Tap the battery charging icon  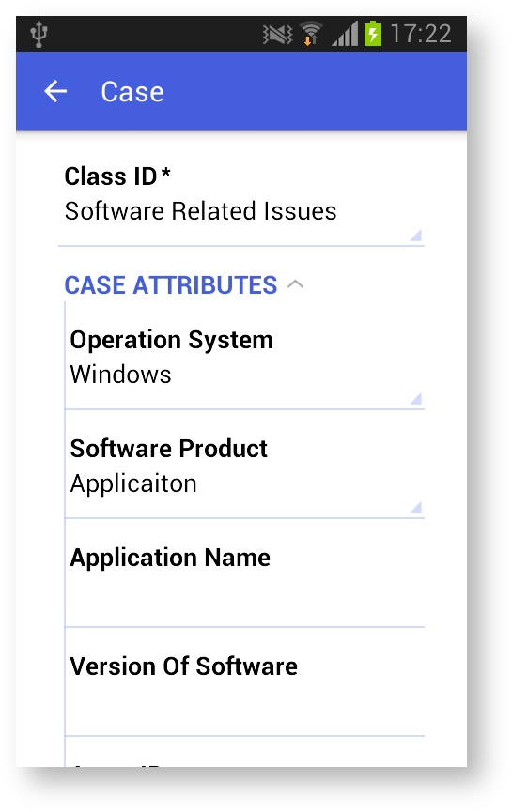point(373,34)
